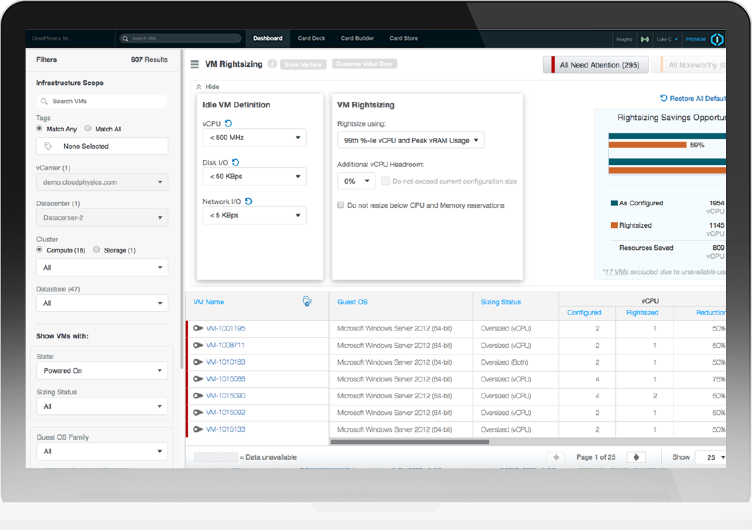Click the tag icon in the Tags selector
This screenshot has width=752, height=531.
pyautogui.click(x=48, y=146)
